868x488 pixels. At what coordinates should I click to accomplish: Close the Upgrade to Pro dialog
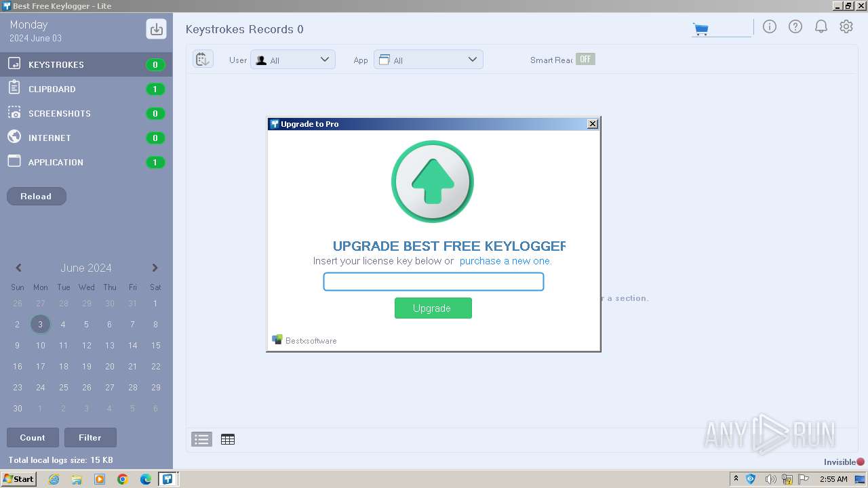point(592,124)
